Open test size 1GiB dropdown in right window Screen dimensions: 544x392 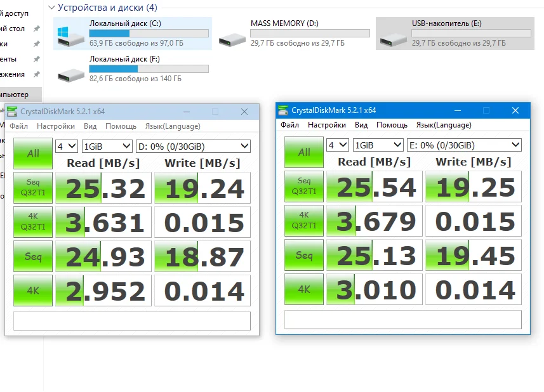[x=378, y=145]
